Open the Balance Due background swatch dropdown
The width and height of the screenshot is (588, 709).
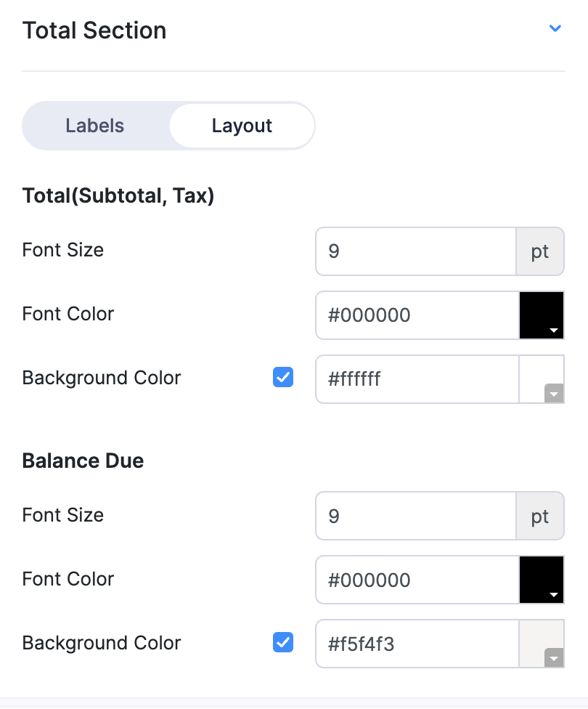click(542, 644)
